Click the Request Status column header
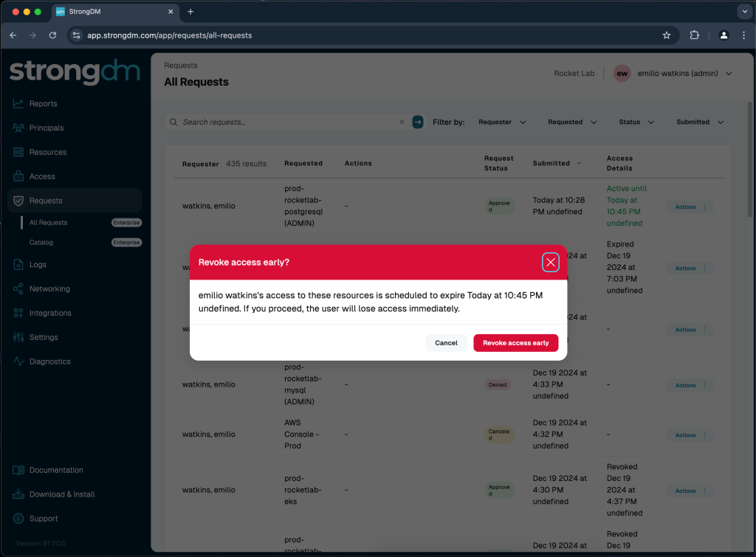 [x=498, y=163]
